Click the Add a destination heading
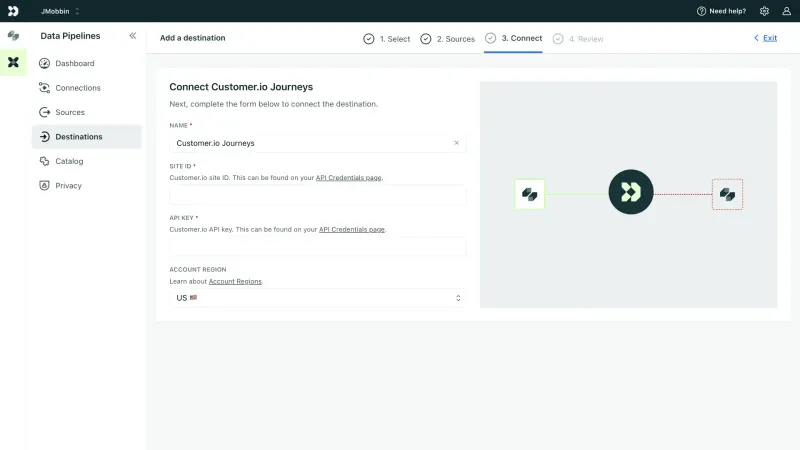This screenshot has height=450, width=800. click(x=192, y=38)
